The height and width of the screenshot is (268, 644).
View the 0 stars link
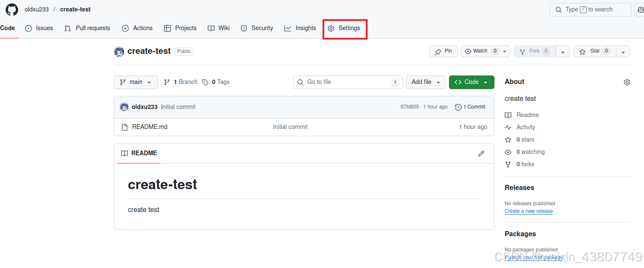tap(520, 140)
